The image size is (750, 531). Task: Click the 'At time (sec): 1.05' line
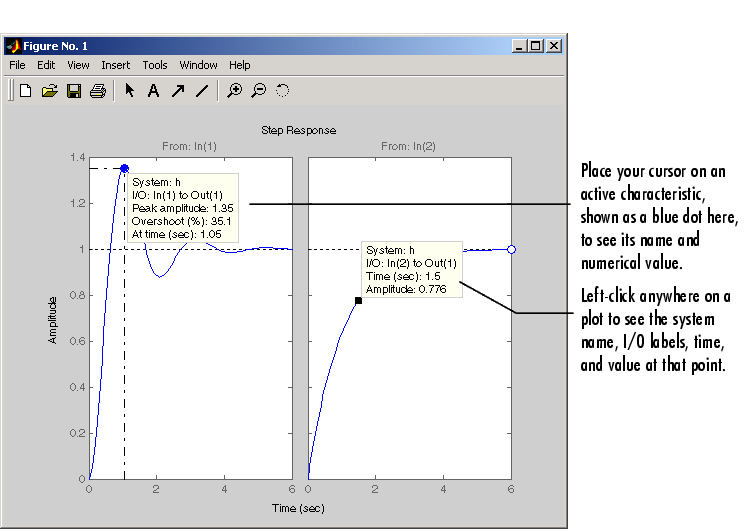pos(176,234)
